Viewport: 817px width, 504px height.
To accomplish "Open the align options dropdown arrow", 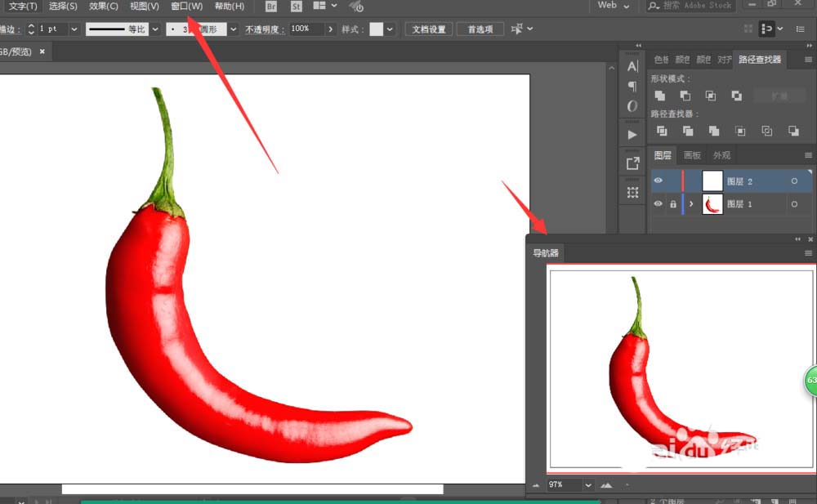I will pyautogui.click(x=530, y=29).
